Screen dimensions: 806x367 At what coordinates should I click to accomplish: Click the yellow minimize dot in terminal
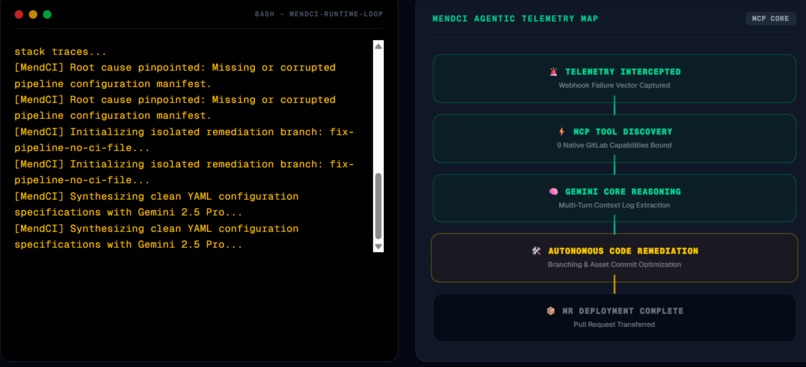pos(33,14)
